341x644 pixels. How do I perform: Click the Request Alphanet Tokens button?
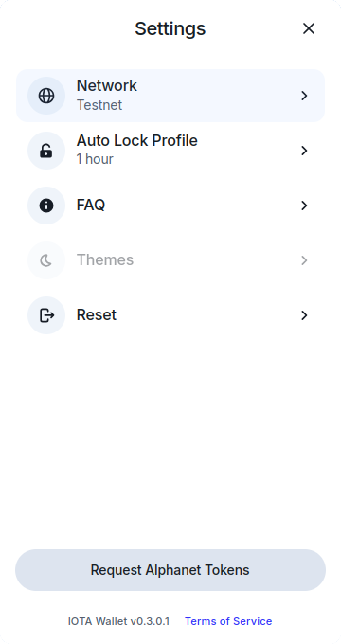pos(170,570)
